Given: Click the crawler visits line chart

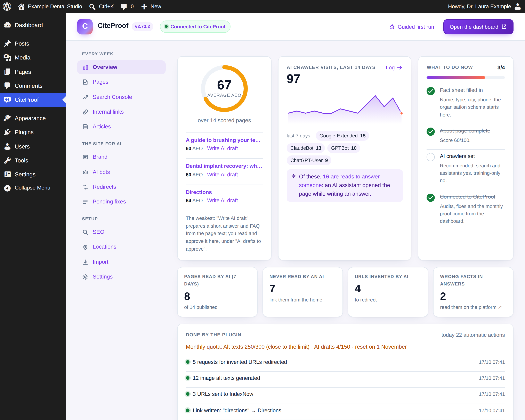Looking at the screenshot, I should [345, 109].
